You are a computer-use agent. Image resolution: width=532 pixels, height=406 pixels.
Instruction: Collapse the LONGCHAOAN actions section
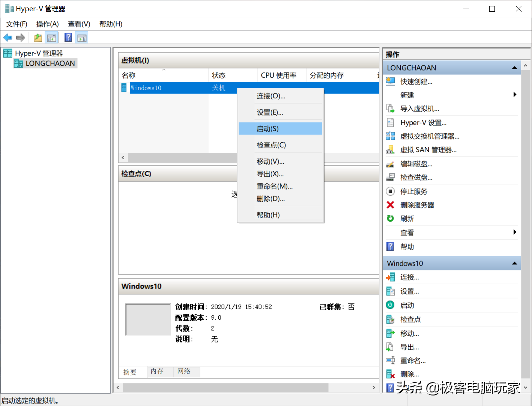[x=514, y=68]
